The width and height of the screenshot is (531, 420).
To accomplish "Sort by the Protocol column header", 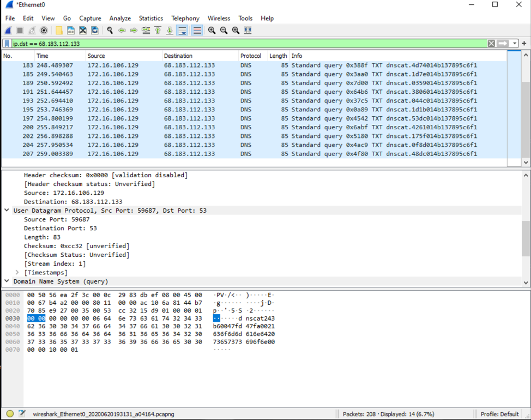I will pyautogui.click(x=253, y=56).
